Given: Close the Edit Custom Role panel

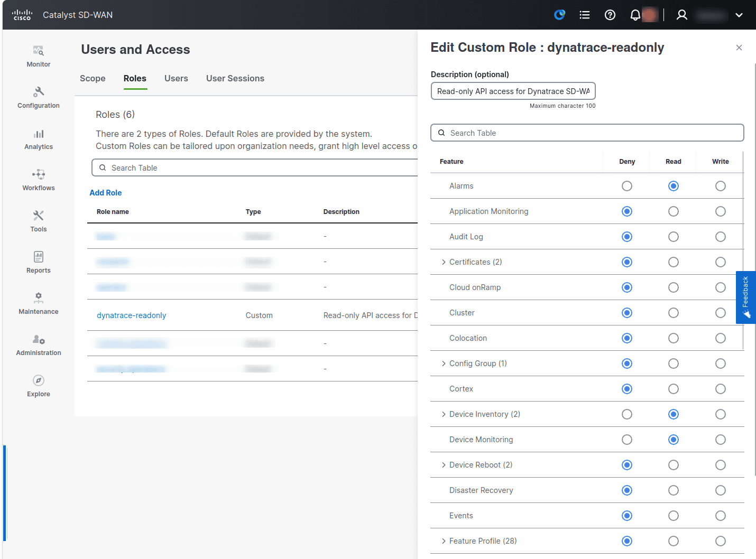Looking at the screenshot, I should coord(739,48).
